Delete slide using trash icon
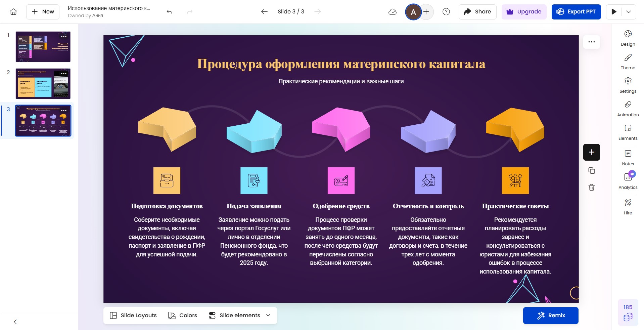The image size is (644, 330). pyautogui.click(x=591, y=188)
